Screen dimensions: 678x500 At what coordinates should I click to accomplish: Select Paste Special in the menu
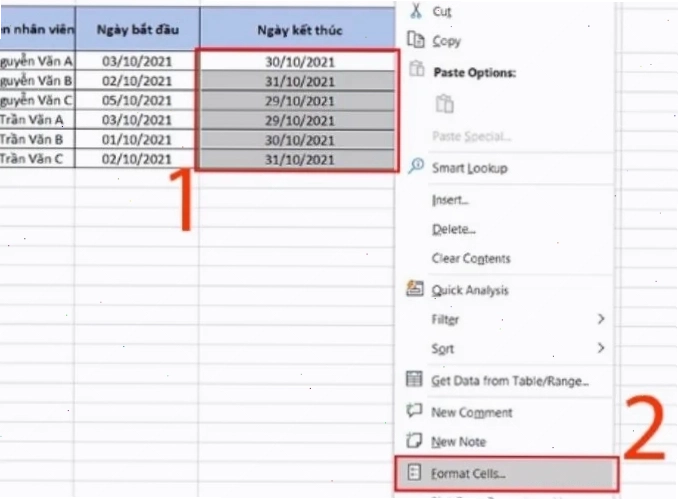506,137
